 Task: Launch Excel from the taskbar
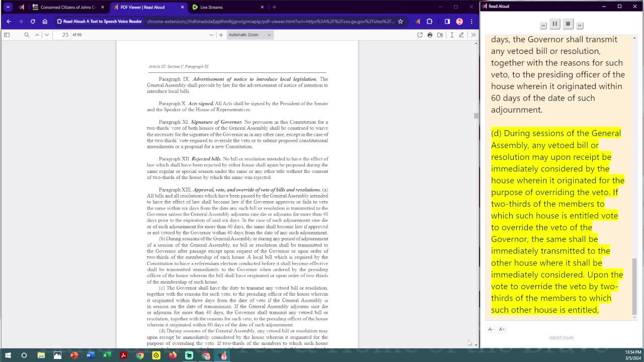point(107,355)
